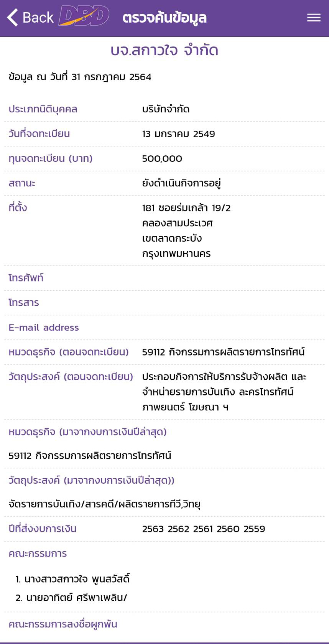The width and height of the screenshot is (329, 644).
Task: Open financial statement year 2560
Action: coord(228,529)
